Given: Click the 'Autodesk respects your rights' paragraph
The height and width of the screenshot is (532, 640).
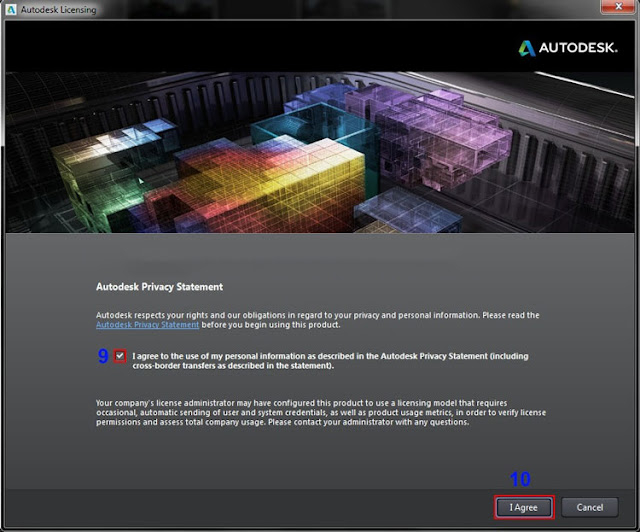Looking at the screenshot, I should click(318, 320).
